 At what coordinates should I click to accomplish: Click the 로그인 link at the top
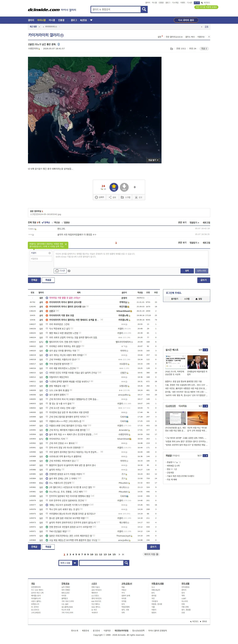197,3
